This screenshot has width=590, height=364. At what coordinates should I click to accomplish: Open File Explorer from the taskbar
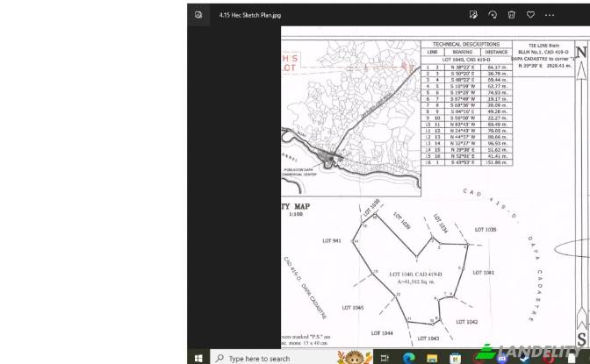click(x=431, y=358)
